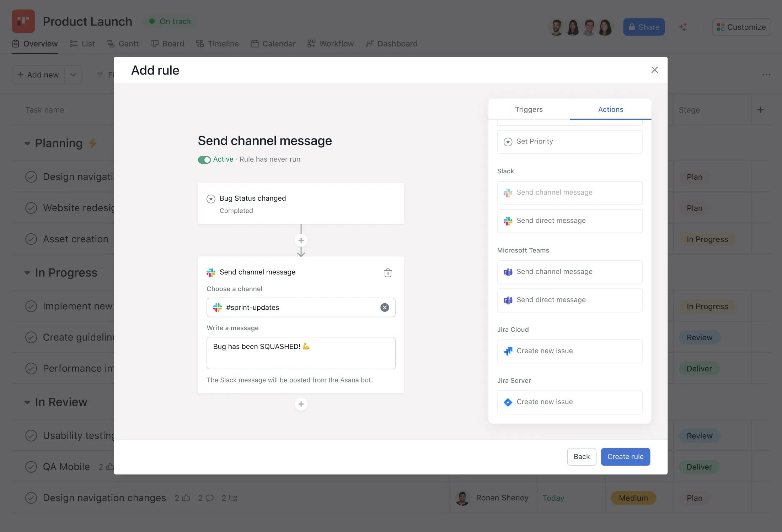Screen dimensions: 782x532
Task: Open the Board view tab
Action: pos(167,44)
